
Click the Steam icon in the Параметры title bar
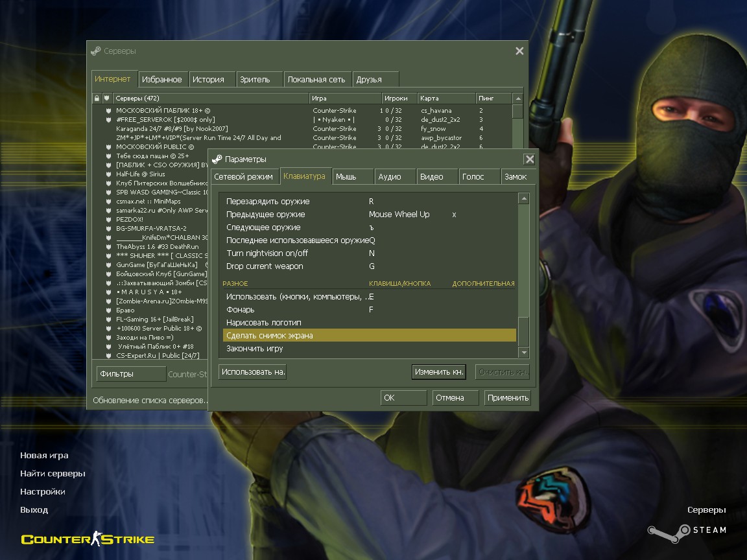[217, 159]
